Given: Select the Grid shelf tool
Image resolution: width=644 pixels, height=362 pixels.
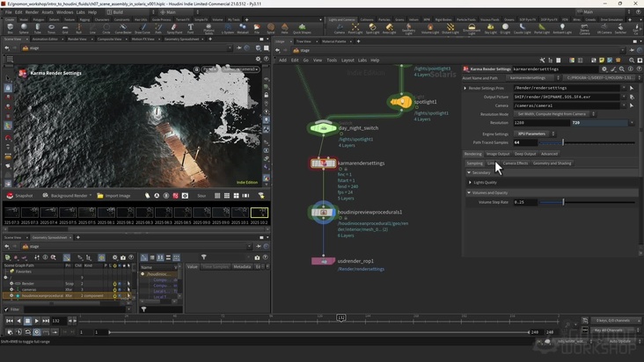Looking at the screenshot, I should [x=65, y=28].
